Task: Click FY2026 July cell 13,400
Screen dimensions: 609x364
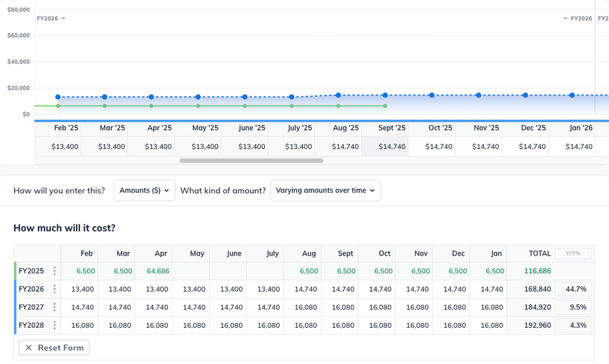Action: [x=265, y=289]
